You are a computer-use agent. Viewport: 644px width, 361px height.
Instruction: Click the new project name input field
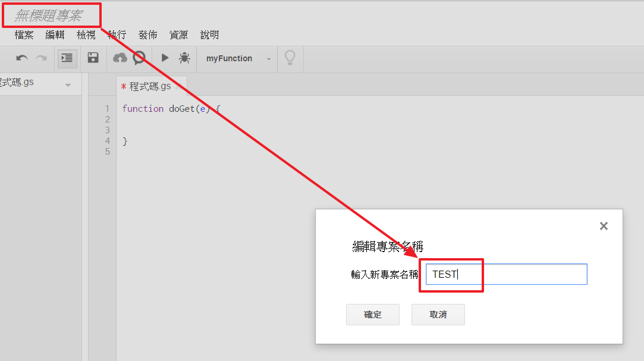[506, 275]
